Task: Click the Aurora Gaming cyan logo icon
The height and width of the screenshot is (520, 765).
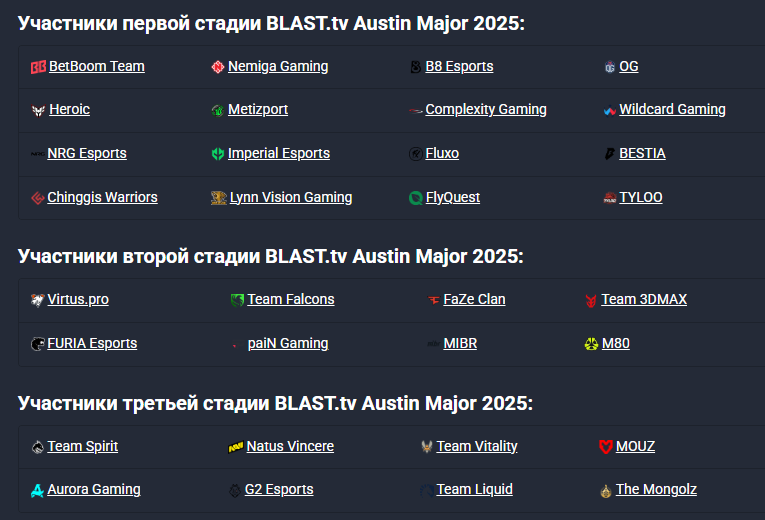Action: [38, 490]
